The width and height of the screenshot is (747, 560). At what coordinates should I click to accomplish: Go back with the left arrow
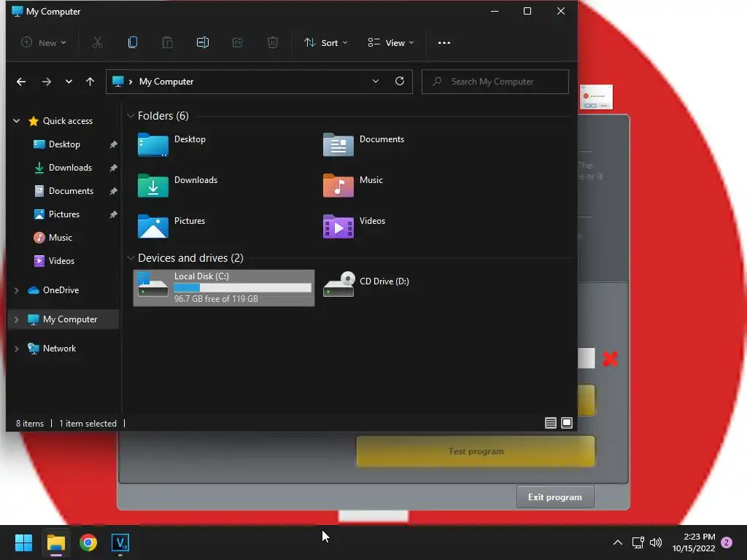tap(21, 82)
